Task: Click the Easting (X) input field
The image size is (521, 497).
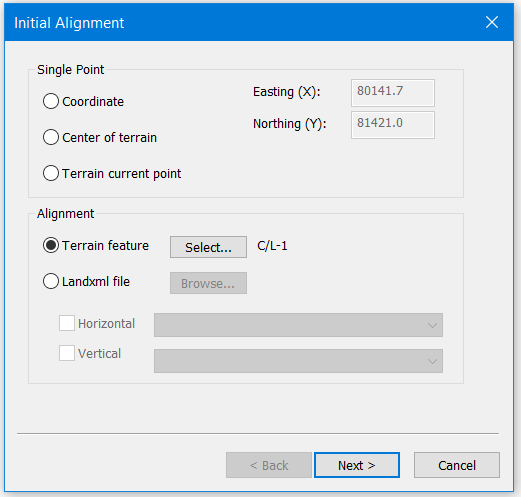Action: (x=393, y=93)
